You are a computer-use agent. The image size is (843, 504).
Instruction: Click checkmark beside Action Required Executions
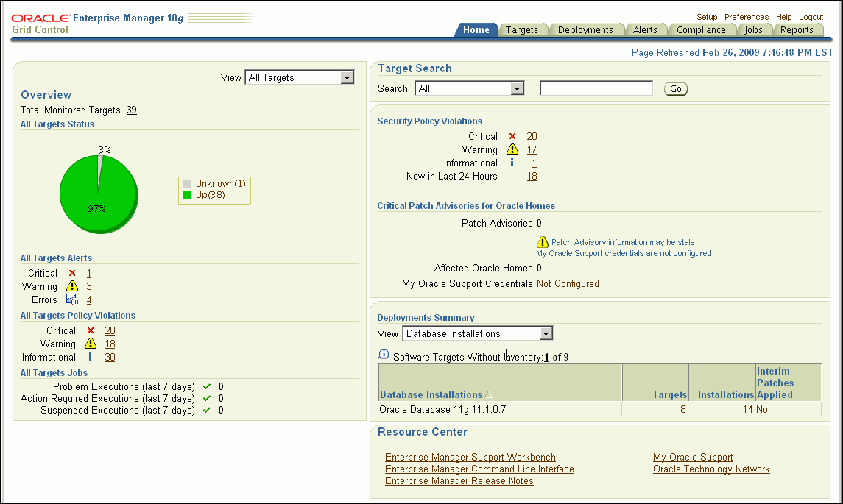(206, 398)
